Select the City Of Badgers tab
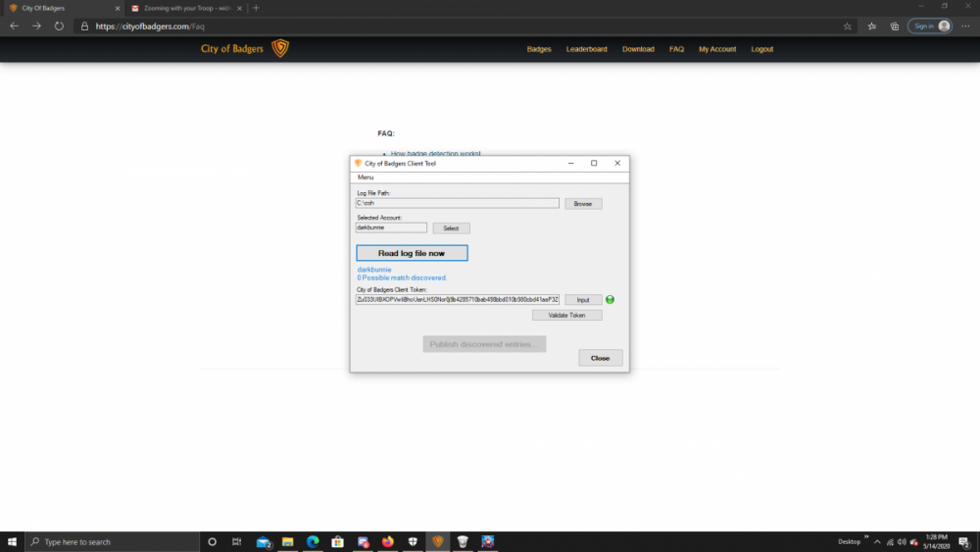The image size is (980, 552). coord(61,8)
